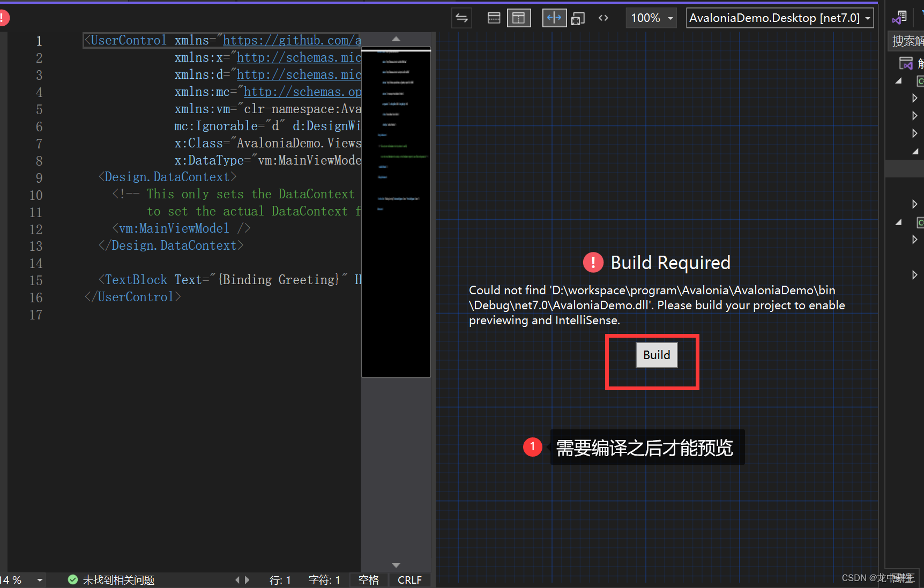Select the vertical split view icon
Viewport: 924px width, 588px height.
[519, 18]
